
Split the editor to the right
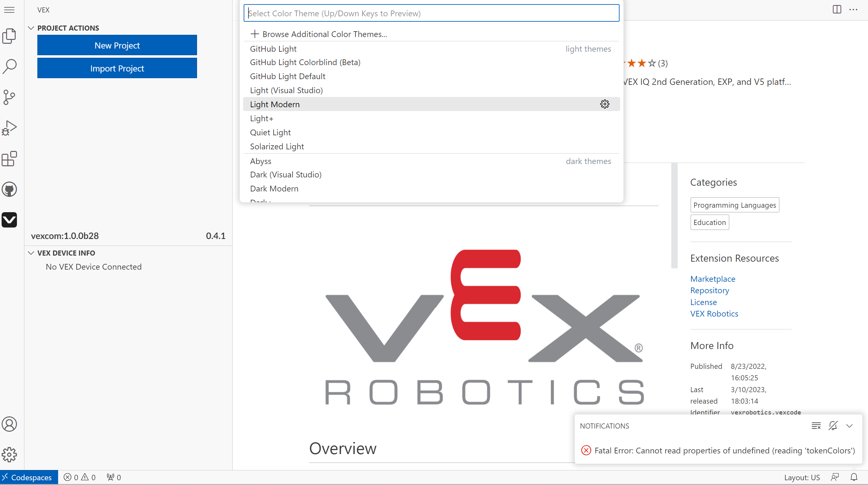click(837, 10)
